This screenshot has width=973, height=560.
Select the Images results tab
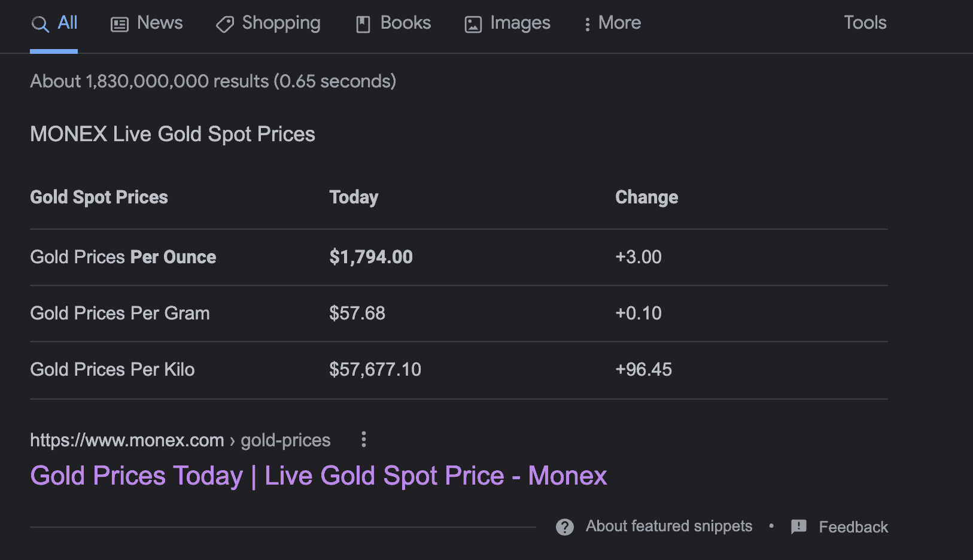coord(519,23)
